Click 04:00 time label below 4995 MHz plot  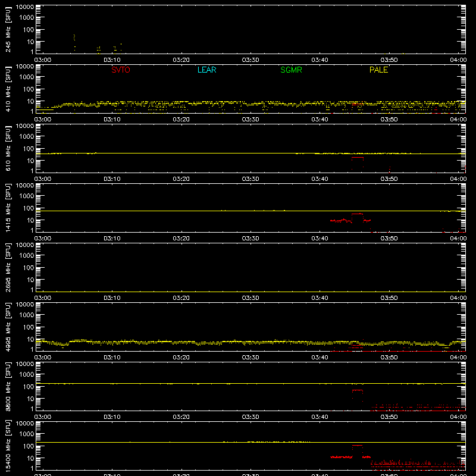pyautogui.click(x=458, y=358)
